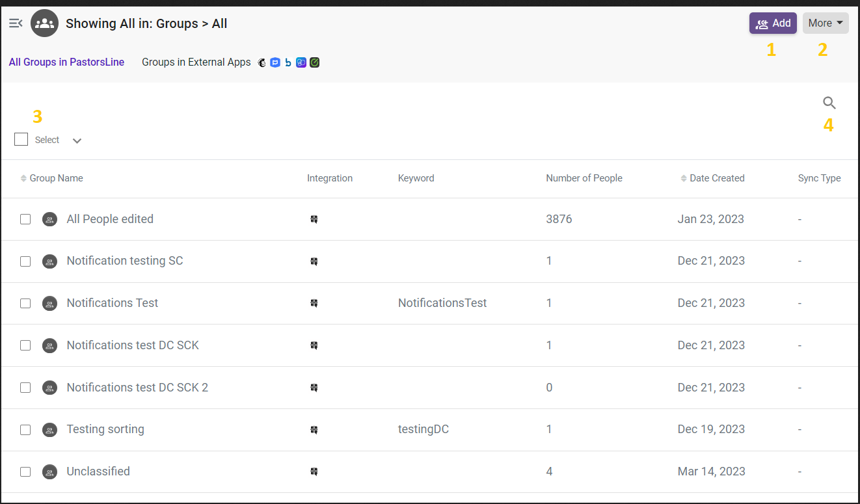Click integration icon in Notifications test DC SCK 2 row
The width and height of the screenshot is (860, 504).
314,388
